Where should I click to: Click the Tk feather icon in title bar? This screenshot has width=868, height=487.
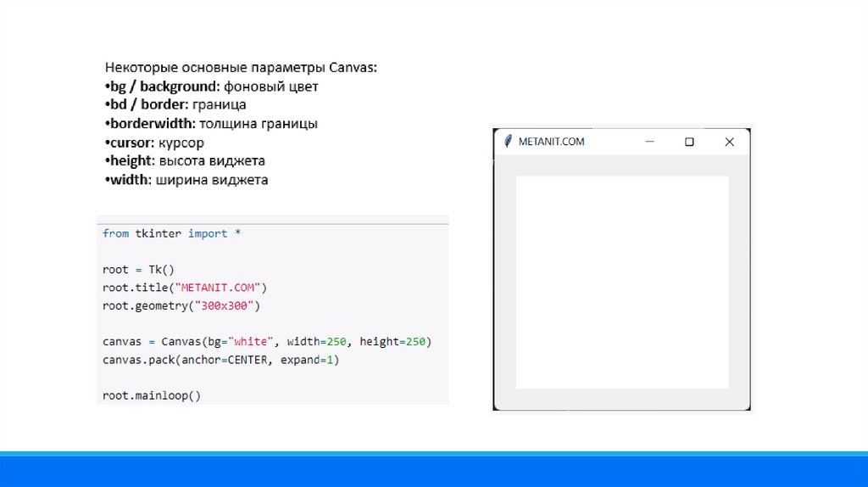pyautogui.click(x=507, y=142)
